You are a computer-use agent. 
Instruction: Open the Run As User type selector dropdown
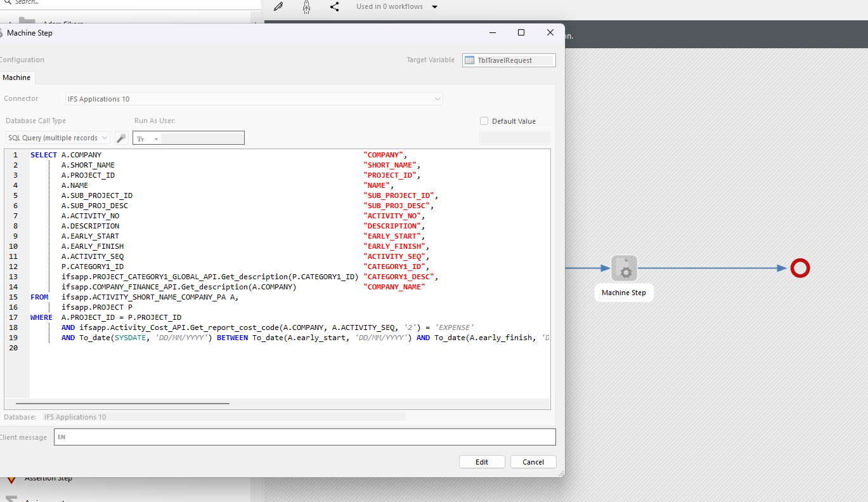[148, 138]
